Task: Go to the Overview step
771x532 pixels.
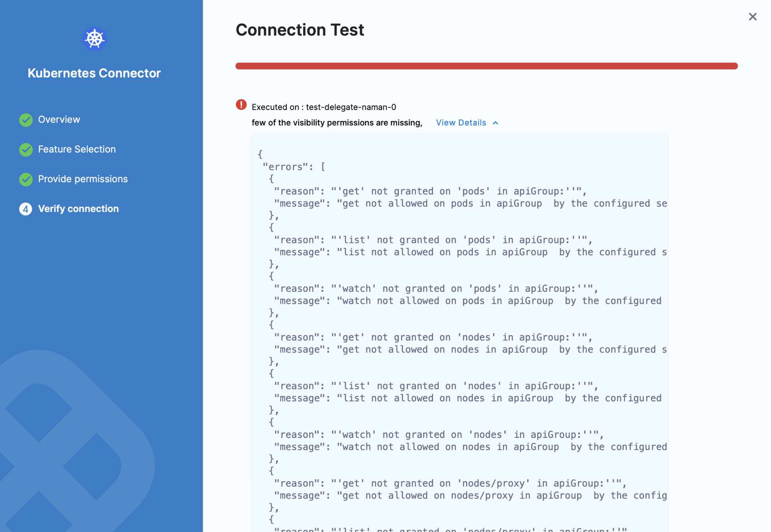Action: (59, 120)
